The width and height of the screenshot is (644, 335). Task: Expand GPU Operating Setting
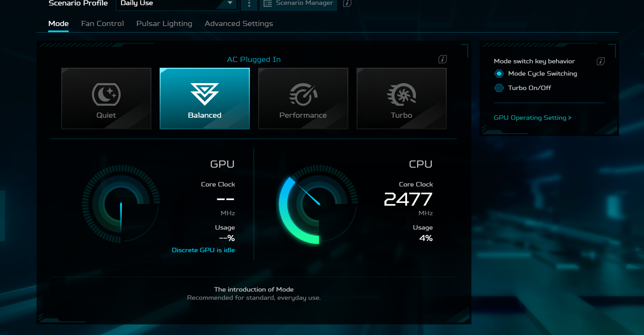point(532,118)
